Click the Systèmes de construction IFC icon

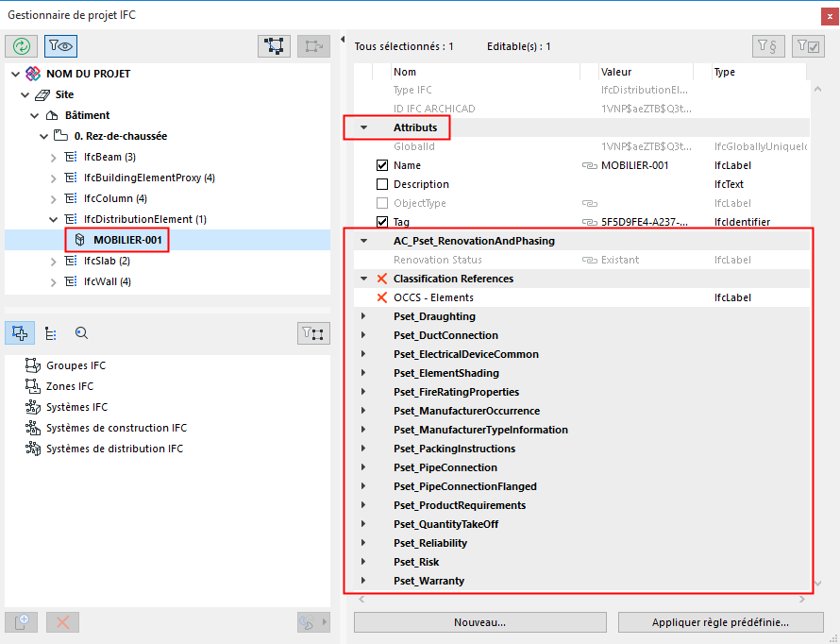click(x=33, y=428)
